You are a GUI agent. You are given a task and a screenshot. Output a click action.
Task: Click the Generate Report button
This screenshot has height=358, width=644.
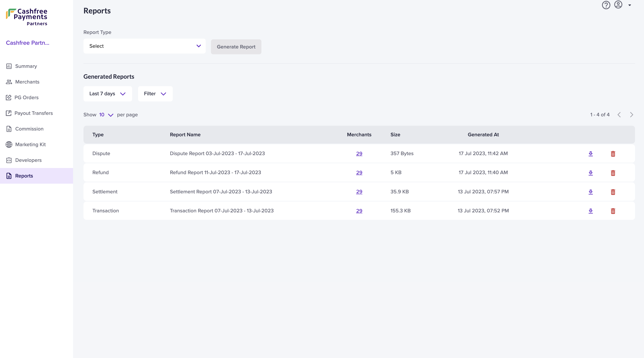[236, 47]
